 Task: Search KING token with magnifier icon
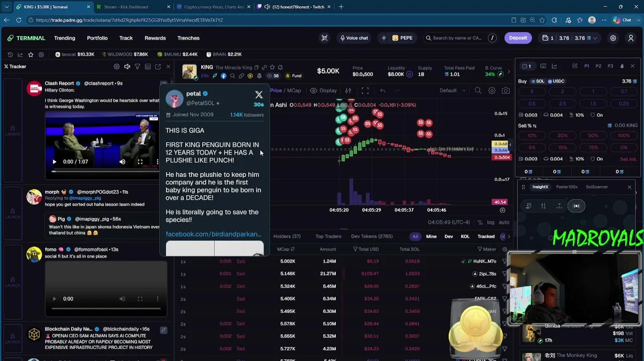pos(232,76)
